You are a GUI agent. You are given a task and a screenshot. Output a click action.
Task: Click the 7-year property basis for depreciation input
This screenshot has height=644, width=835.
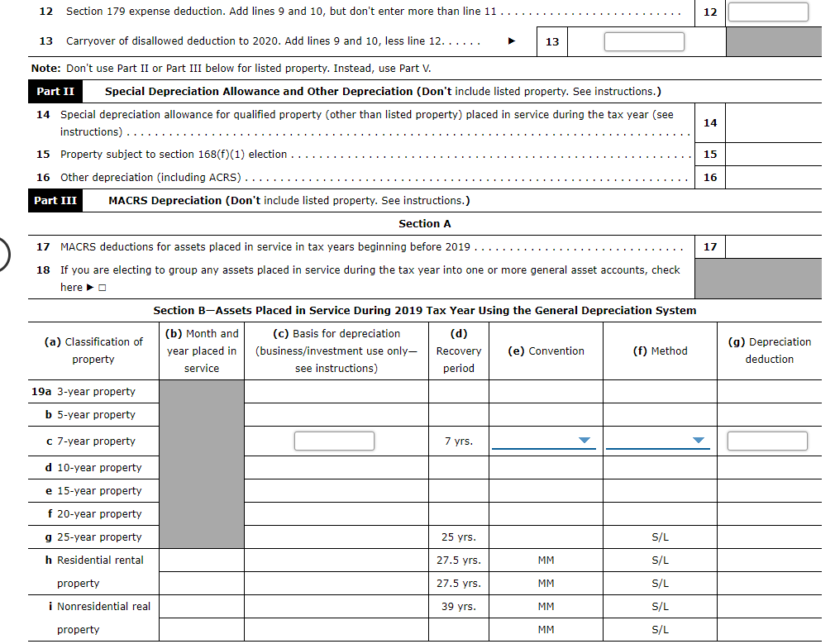[334, 441]
